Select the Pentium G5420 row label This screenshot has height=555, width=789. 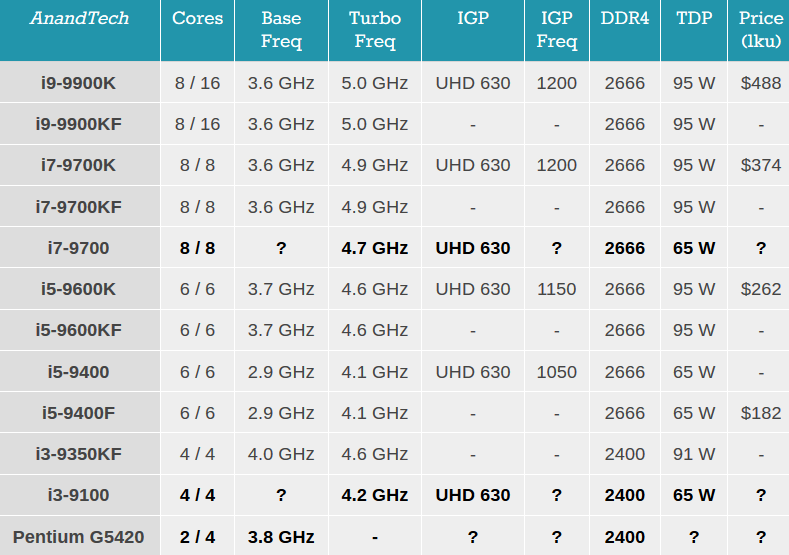[x=78, y=537]
